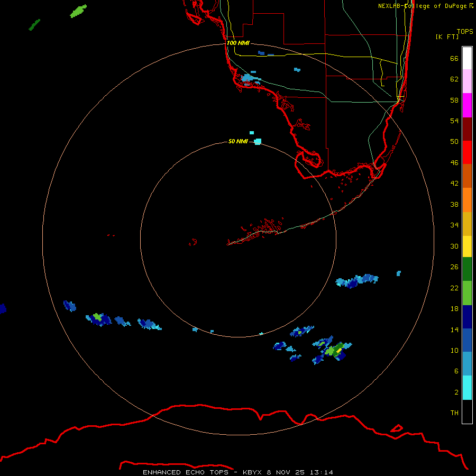476x476 pixels.
Task: Select the 100 NMI range ring label
Action: tap(238, 43)
